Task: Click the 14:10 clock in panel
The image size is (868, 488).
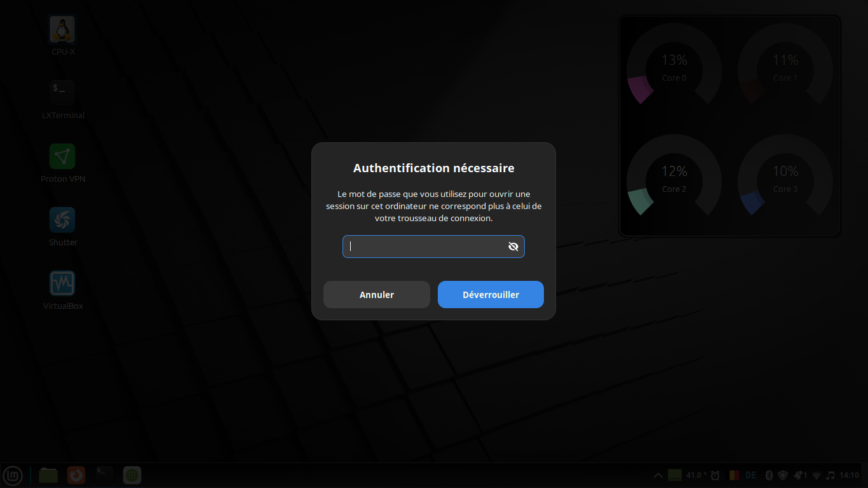Action: click(x=849, y=475)
